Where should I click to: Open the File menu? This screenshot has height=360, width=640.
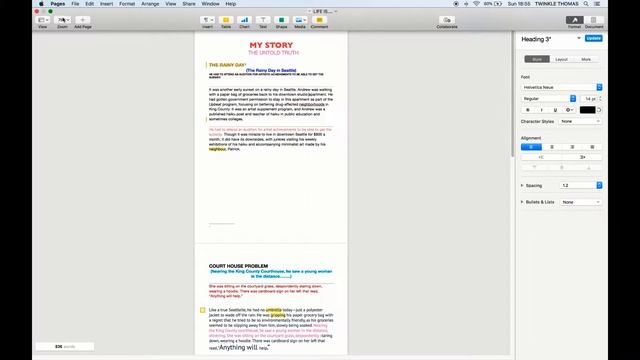(x=75, y=4)
